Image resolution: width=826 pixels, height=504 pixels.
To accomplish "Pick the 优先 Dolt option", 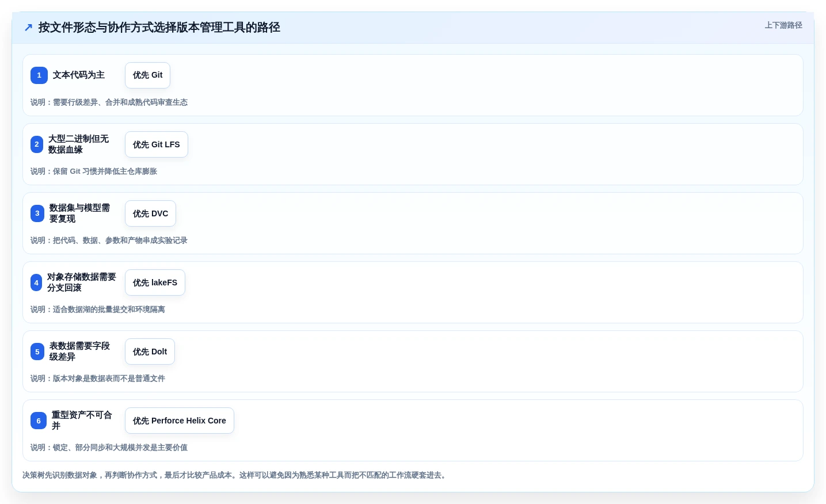I will pos(150,352).
